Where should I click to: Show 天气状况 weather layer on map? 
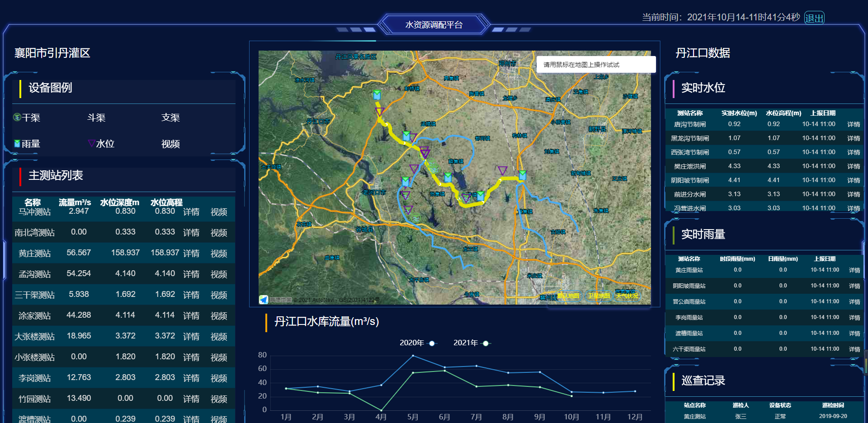point(627,296)
